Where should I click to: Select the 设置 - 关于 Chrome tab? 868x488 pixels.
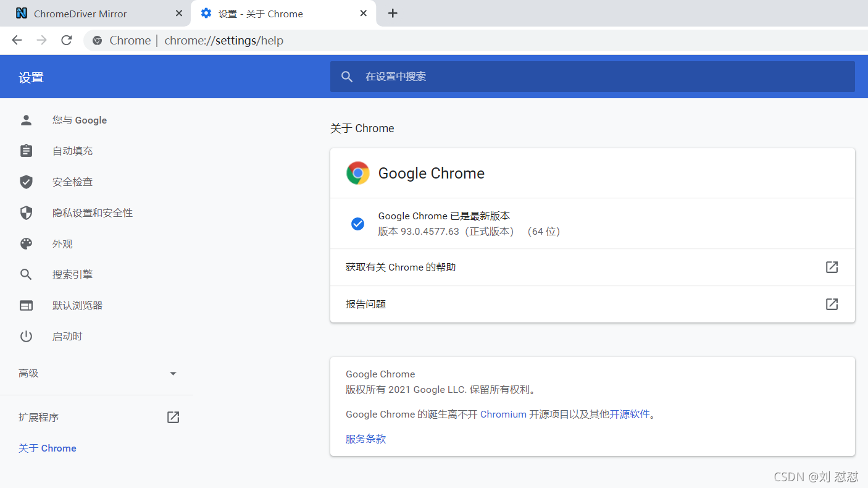pos(284,14)
